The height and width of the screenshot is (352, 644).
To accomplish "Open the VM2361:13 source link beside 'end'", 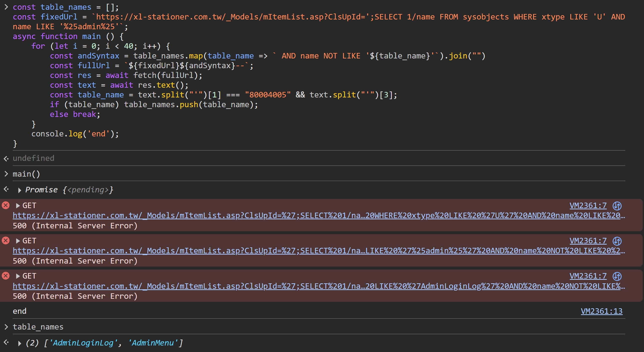I will pyautogui.click(x=601, y=311).
